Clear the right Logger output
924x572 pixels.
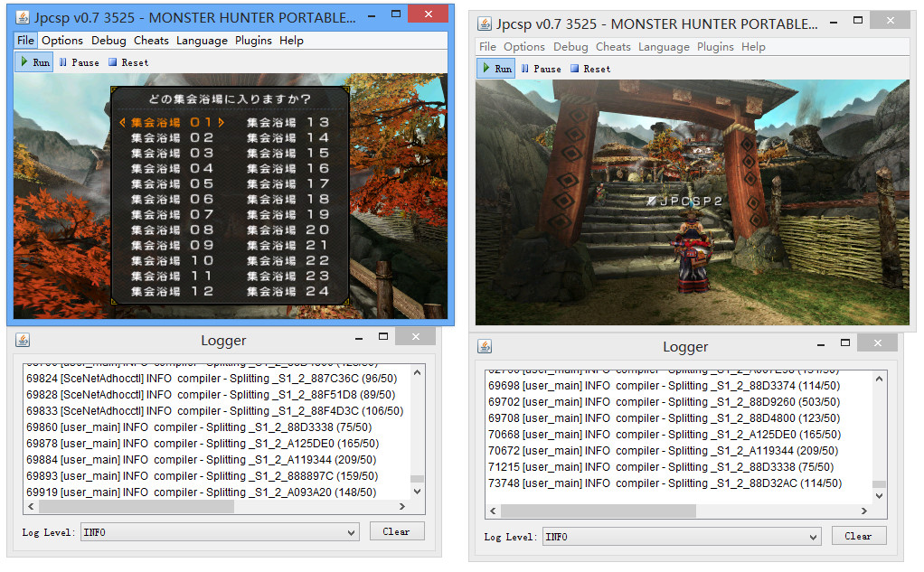click(858, 536)
